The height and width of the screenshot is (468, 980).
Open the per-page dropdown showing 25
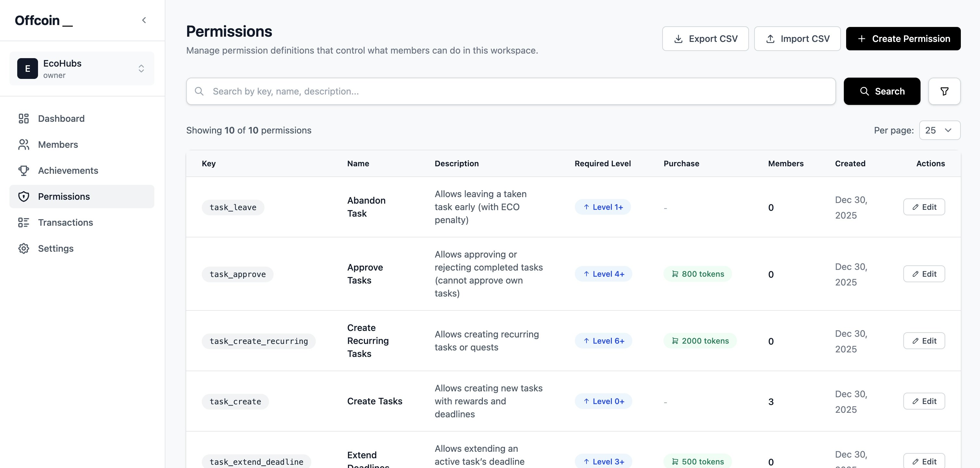[x=940, y=130]
